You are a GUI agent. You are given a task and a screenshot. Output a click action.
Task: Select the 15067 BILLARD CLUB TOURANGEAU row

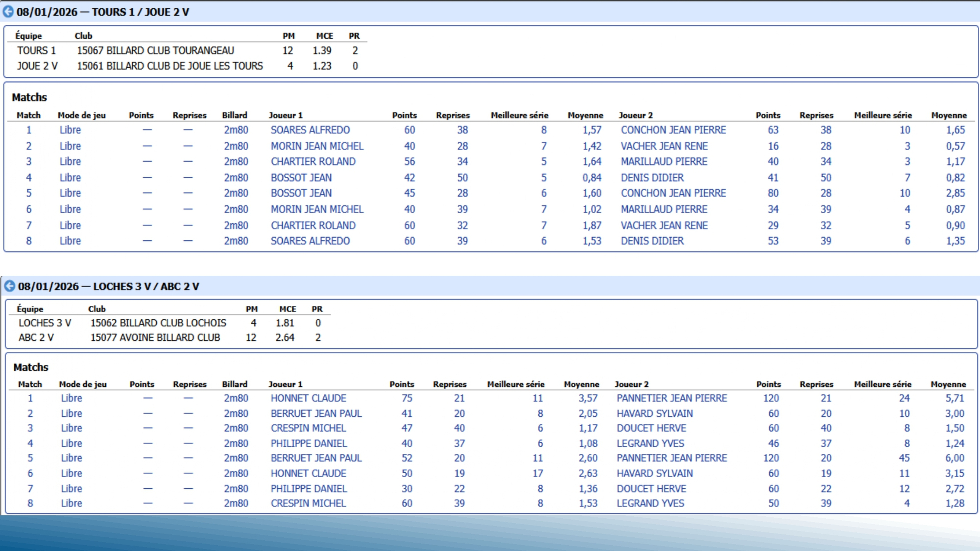pos(155,51)
